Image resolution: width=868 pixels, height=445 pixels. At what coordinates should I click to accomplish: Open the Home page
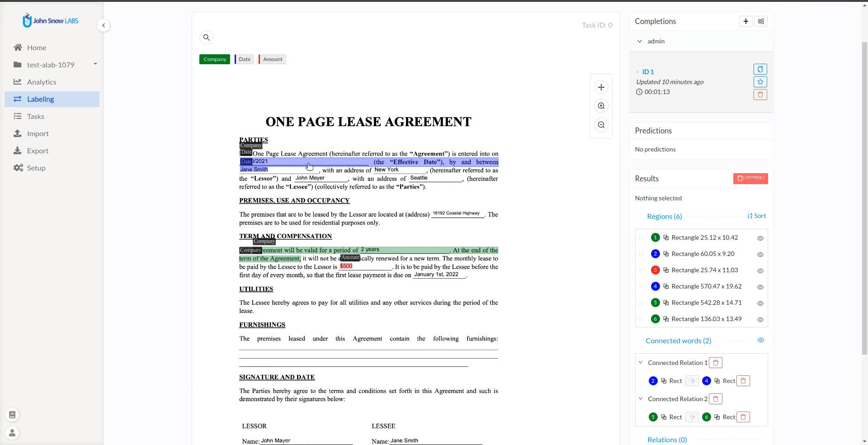[x=52, y=47]
